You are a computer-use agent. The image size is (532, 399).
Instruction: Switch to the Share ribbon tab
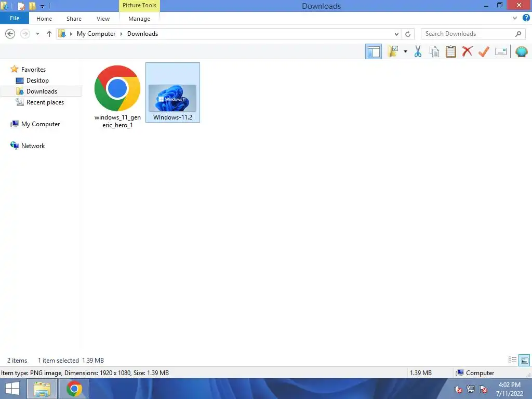[x=74, y=19]
